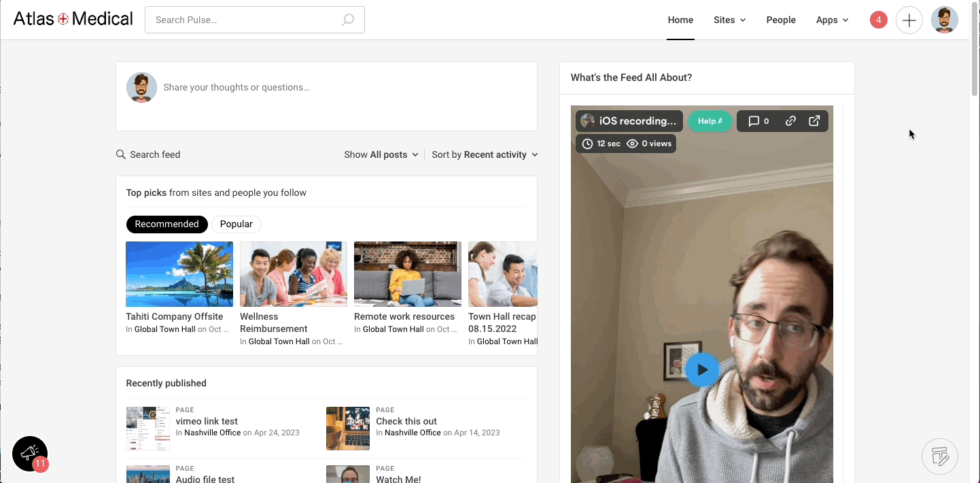Open the Show All posts filter dropdown
The image size is (980, 483).
tap(381, 154)
